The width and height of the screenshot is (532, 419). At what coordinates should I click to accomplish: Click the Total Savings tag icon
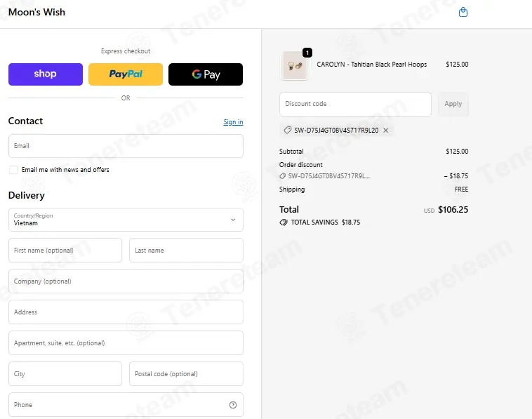point(284,222)
